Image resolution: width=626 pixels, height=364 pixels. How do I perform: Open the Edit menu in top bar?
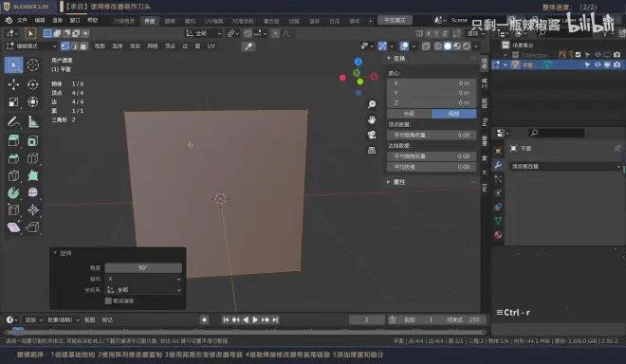point(40,20)
